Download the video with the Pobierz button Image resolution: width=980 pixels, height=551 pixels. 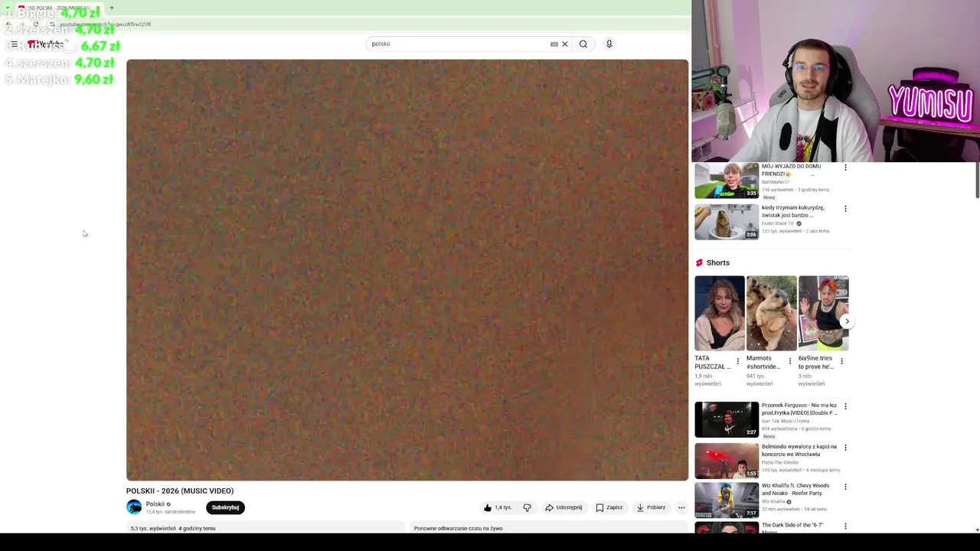pyautogui.click(x=651, y=507)
